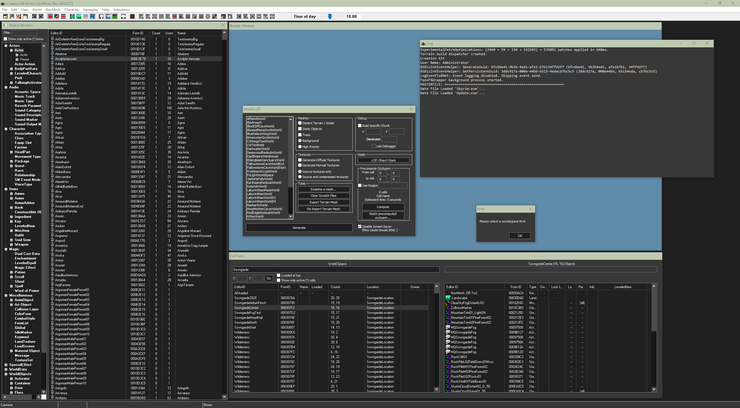Click the Load Master/Plugin Files folder toolbar icon
The height and width of the screenshot is (408, 740).
(x=5, y=16)
